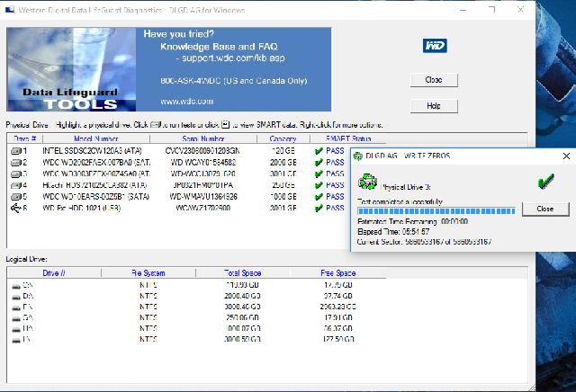This screenshot has height=392, width=576.
Task: Sort by Model Number column header
Action: click(x=96, y=138)
